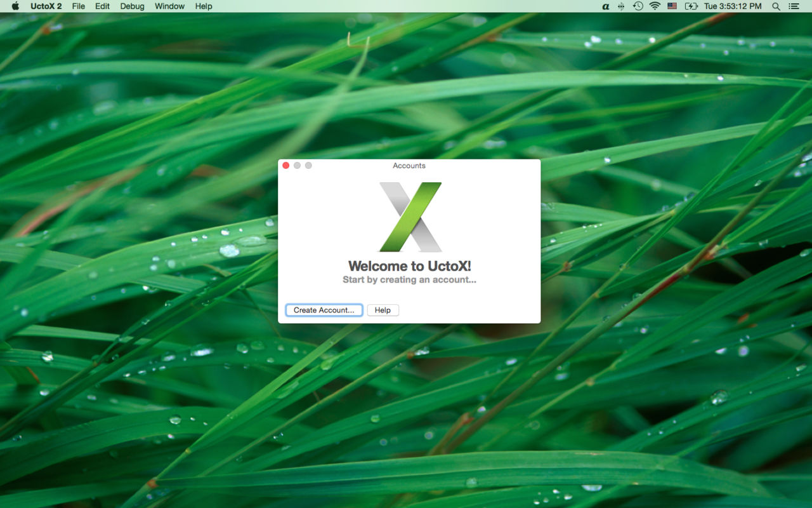Open the UctoX 2 application menu

click(46, 6)
